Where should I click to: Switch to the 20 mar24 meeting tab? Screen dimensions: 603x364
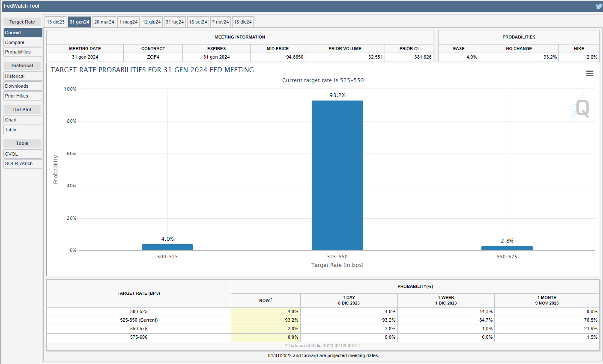coord(104,22)
